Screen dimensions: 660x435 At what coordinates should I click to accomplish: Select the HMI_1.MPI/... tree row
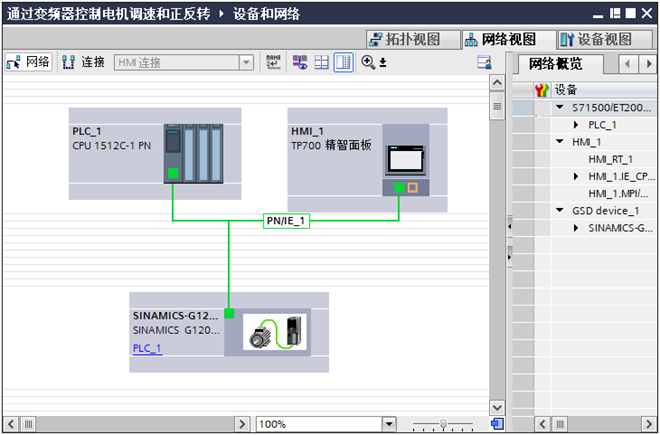pos(618,194)
